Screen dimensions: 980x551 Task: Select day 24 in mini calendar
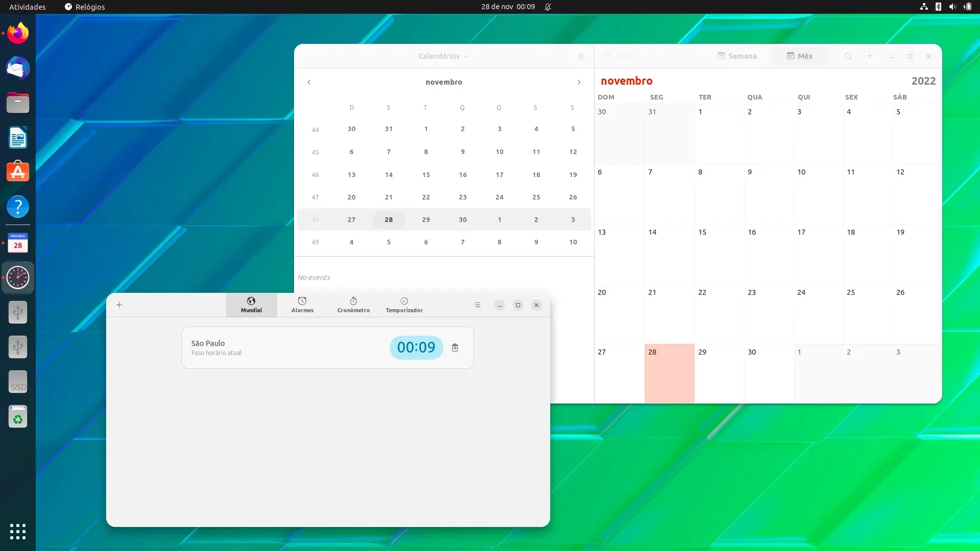pyautogui.click(x=500, y=197)
